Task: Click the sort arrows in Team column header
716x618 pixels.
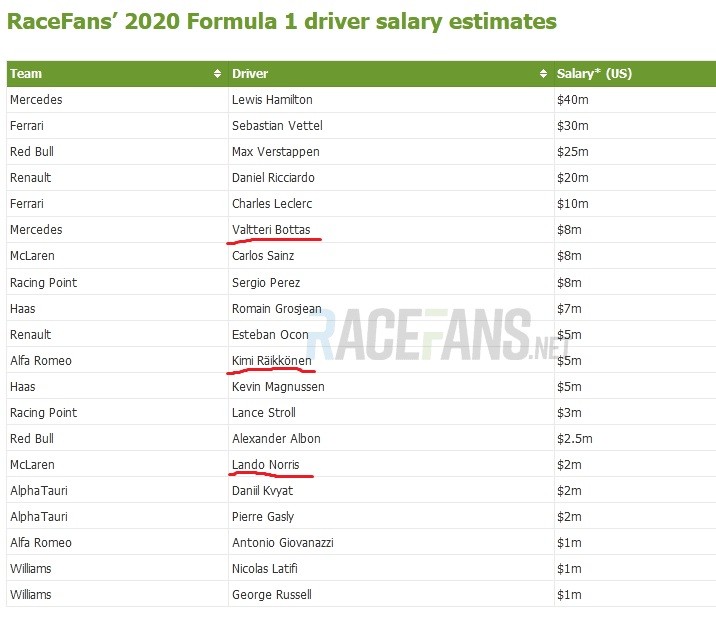Action: point(218,74)
